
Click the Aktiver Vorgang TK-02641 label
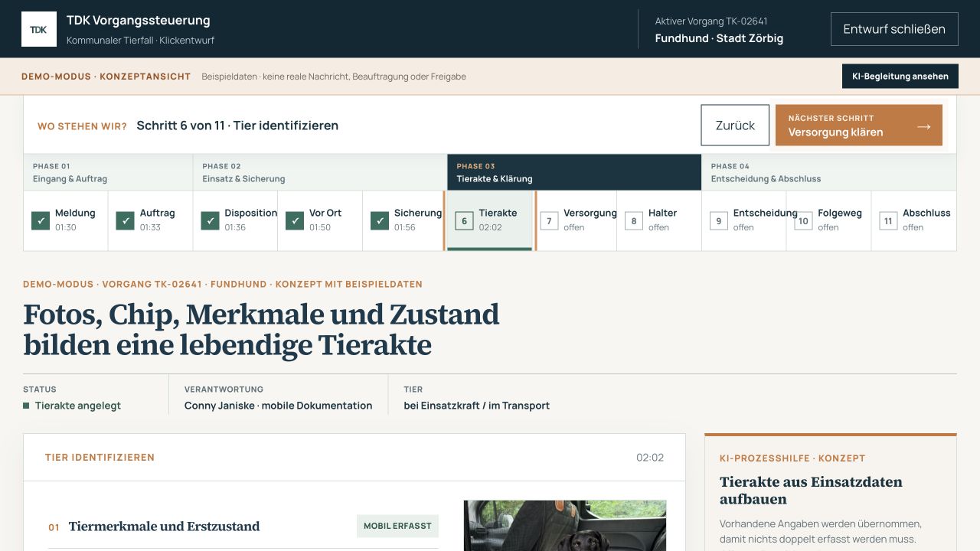click(711, 21)
